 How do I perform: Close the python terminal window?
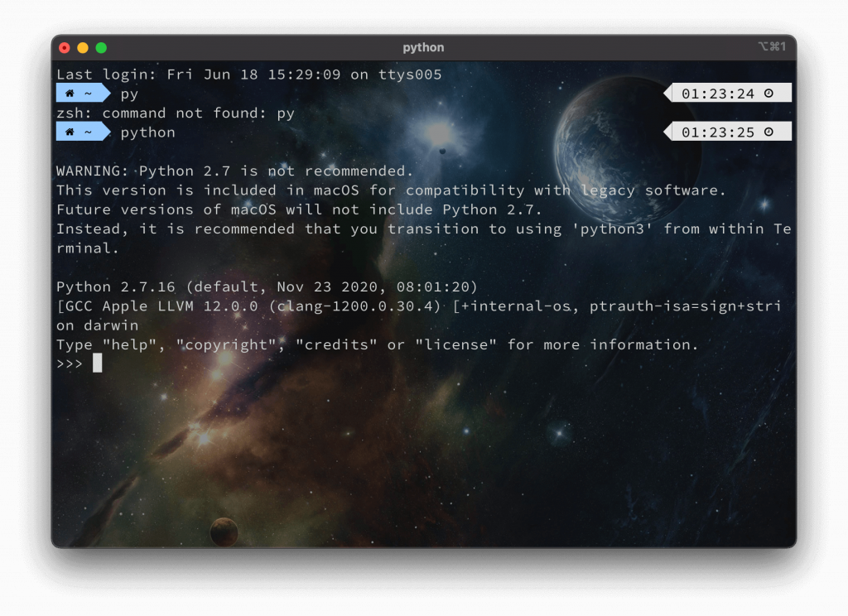click(x=65, y=47)
